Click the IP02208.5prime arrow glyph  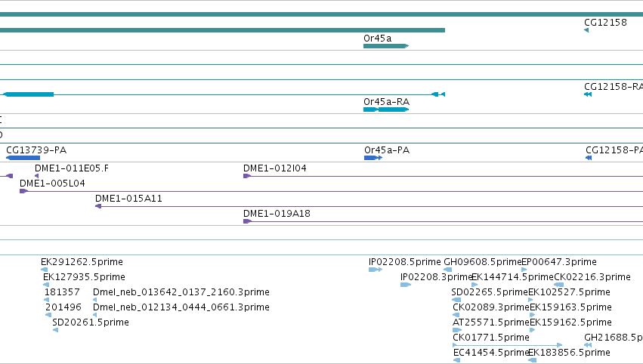(x=376, y=270)
